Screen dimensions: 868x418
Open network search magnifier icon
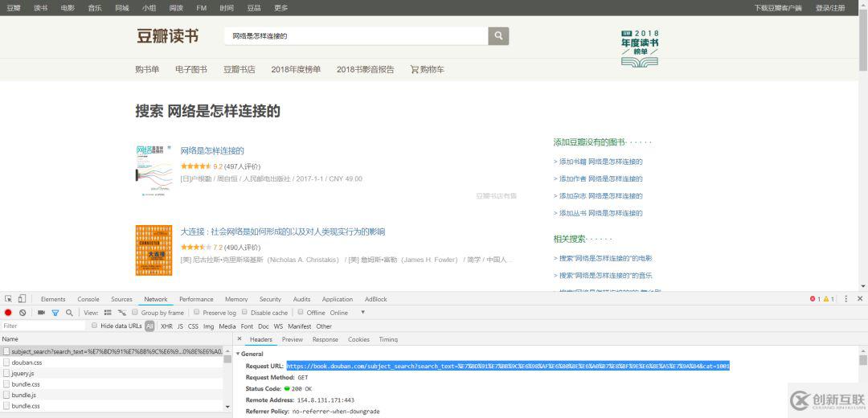tap(69, 313)
